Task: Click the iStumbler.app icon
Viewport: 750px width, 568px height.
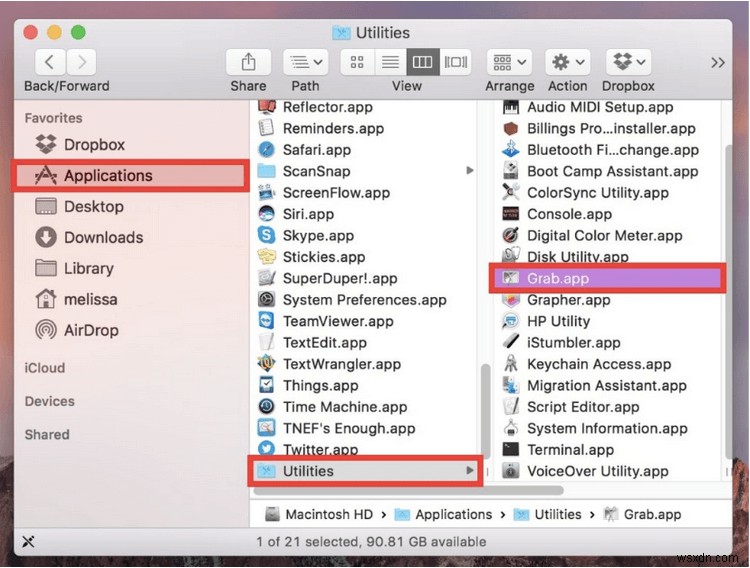Action: pos(510,343)
